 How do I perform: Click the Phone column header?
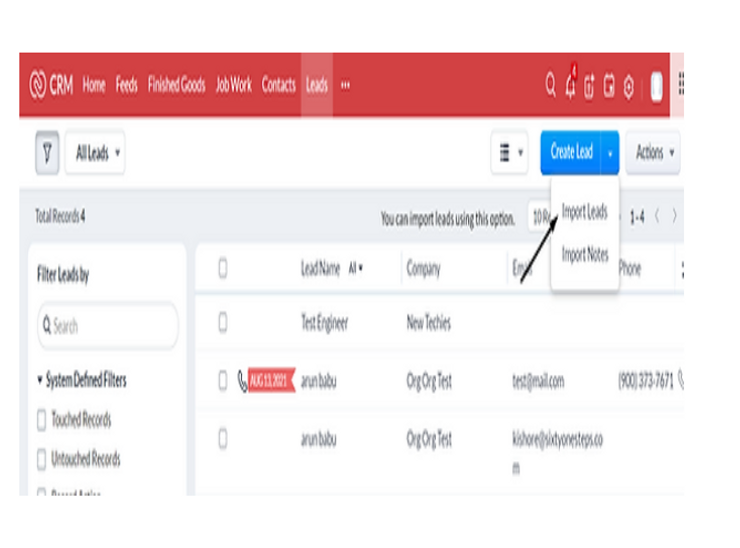click(630, 269)
